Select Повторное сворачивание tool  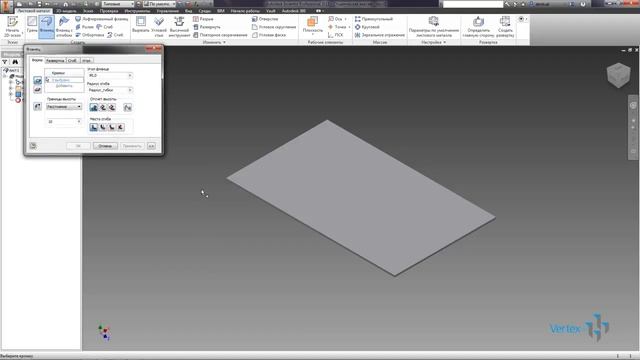click(x=220, y=35)
